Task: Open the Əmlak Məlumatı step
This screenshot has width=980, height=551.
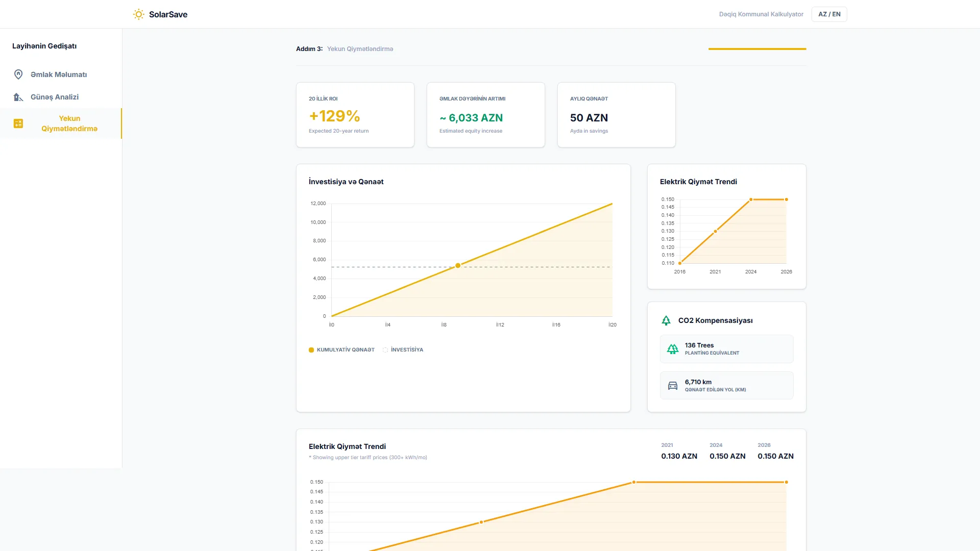Action: (61, 74)
